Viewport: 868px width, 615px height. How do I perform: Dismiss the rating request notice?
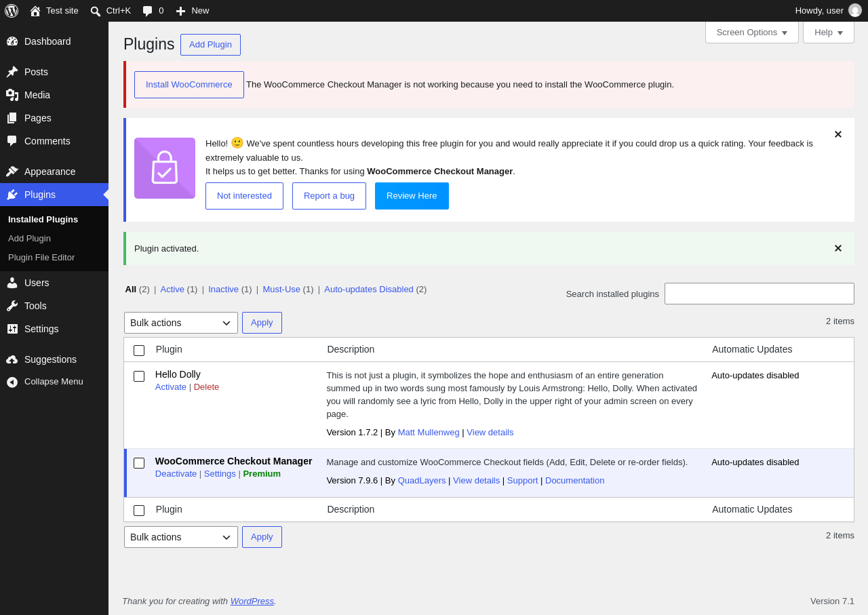(838, 134)
